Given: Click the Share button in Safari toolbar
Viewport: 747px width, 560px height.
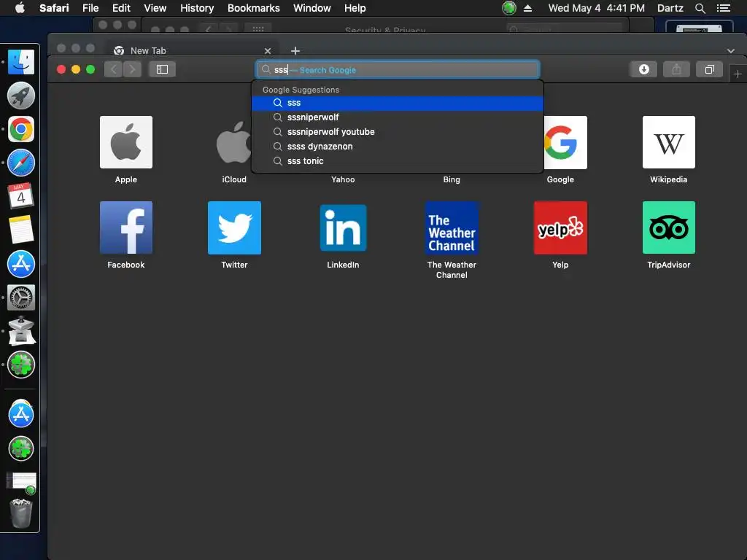Looking at the screenshot, I should (676, 69).
